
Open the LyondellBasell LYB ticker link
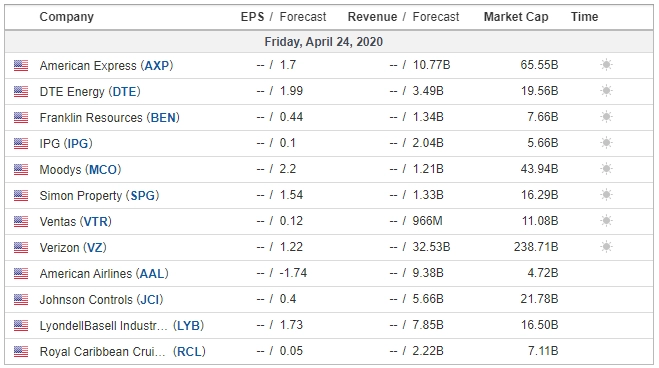[x=188, y=326]
